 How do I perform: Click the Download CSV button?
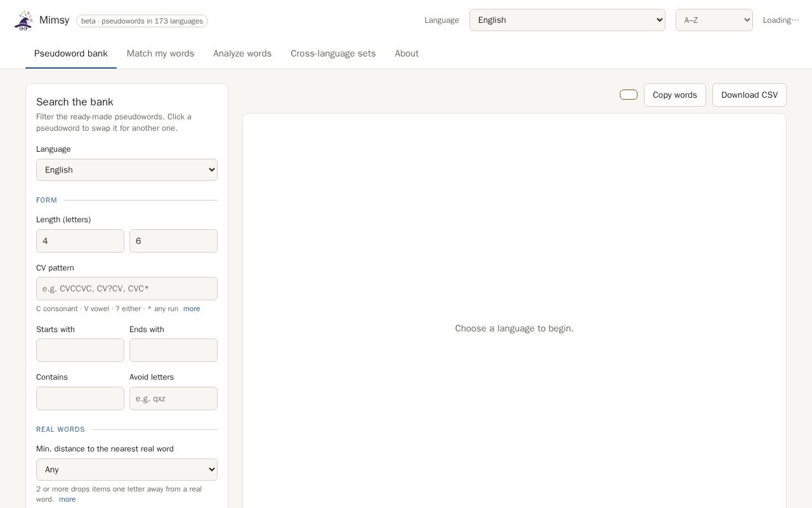coord(749,95)
